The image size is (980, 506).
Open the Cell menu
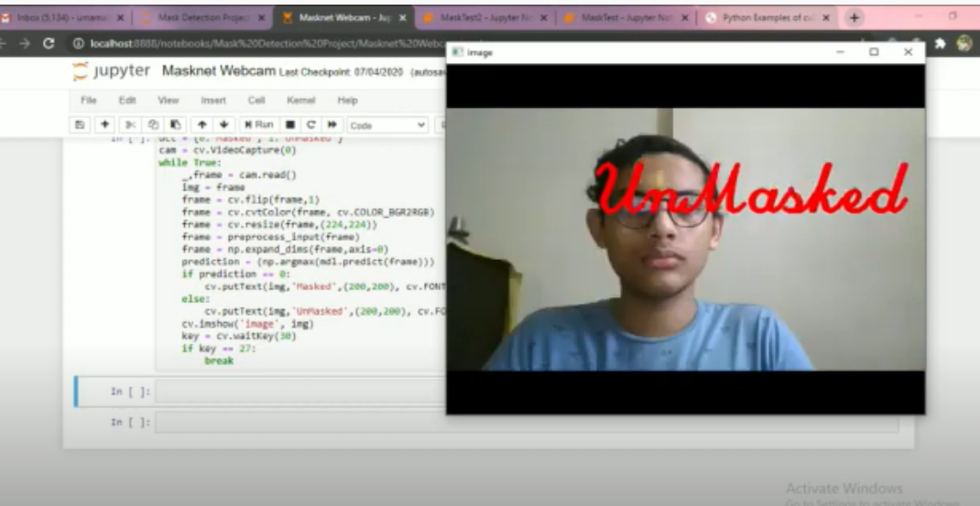pyautogui.click(x=256, y=100)
